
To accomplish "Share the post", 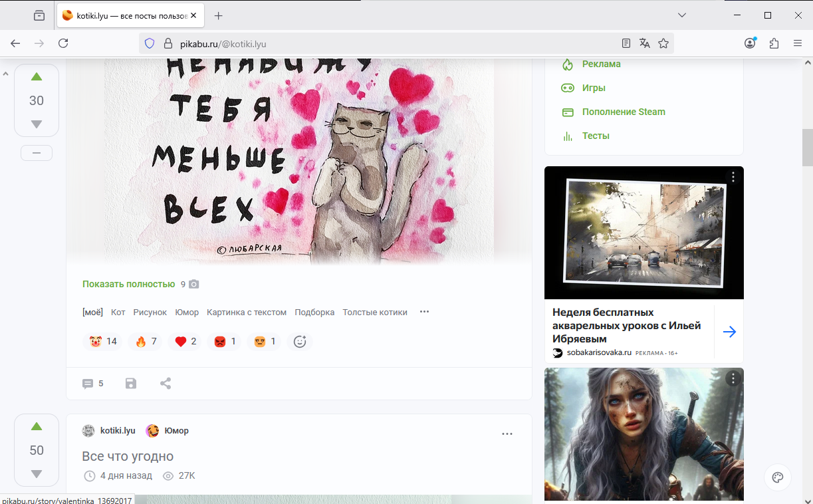I will coord(166,384).
